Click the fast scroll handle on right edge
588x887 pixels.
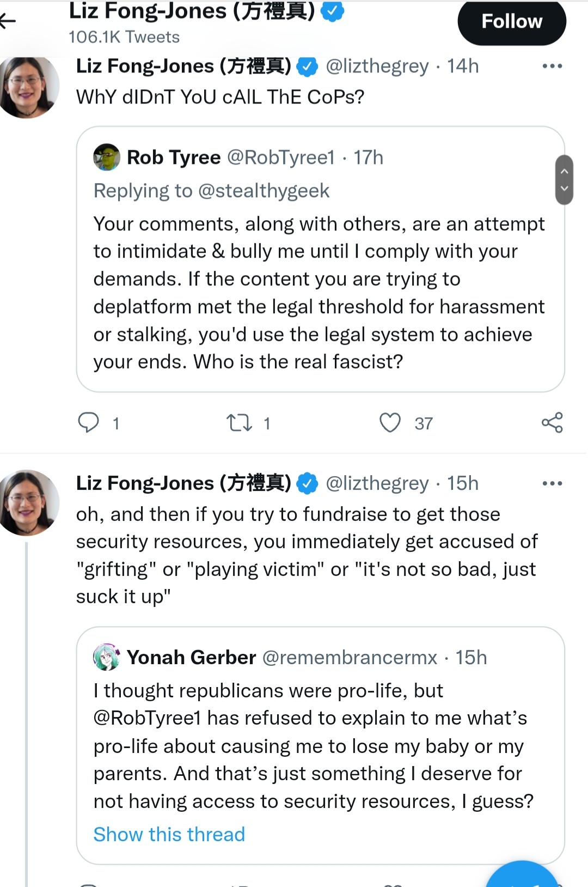[x=565, y=180]
